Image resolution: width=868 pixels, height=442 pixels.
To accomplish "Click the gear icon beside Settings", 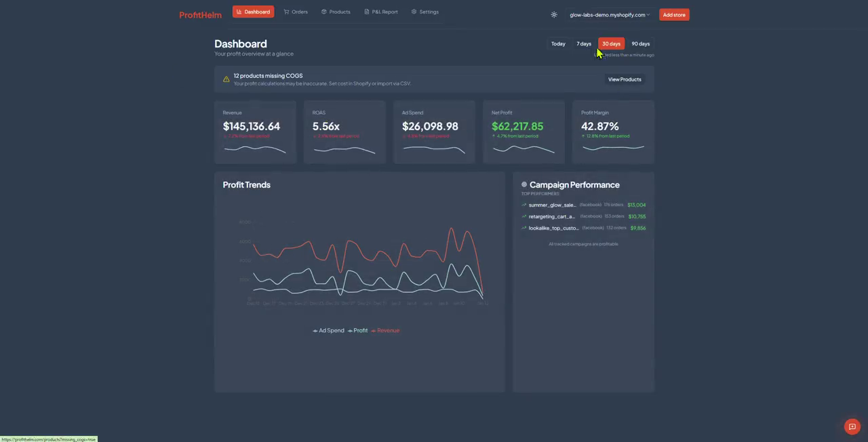I will pos(414,12).
